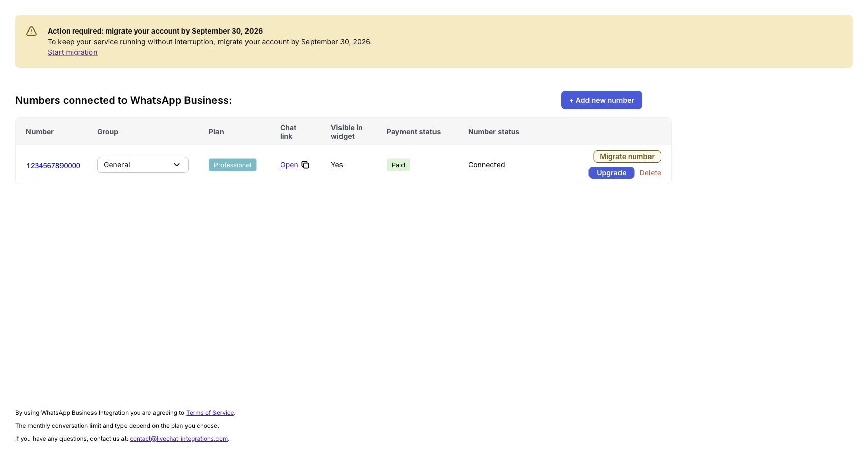The image size is (868, 468).
Task: Click the Number column header
Action: tap(40, 132)
